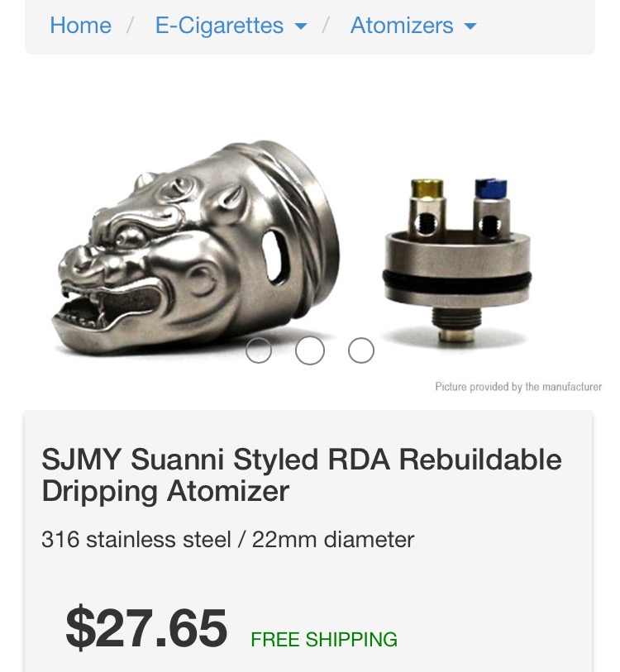Select the first image carousel dot
The image size is (620, 672).
[x=259, y=351]
